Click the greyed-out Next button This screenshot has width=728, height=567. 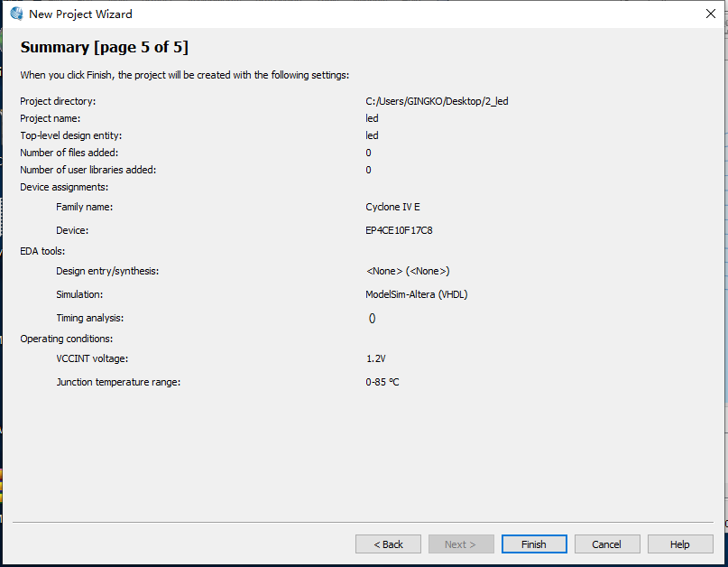click(460, 544)
